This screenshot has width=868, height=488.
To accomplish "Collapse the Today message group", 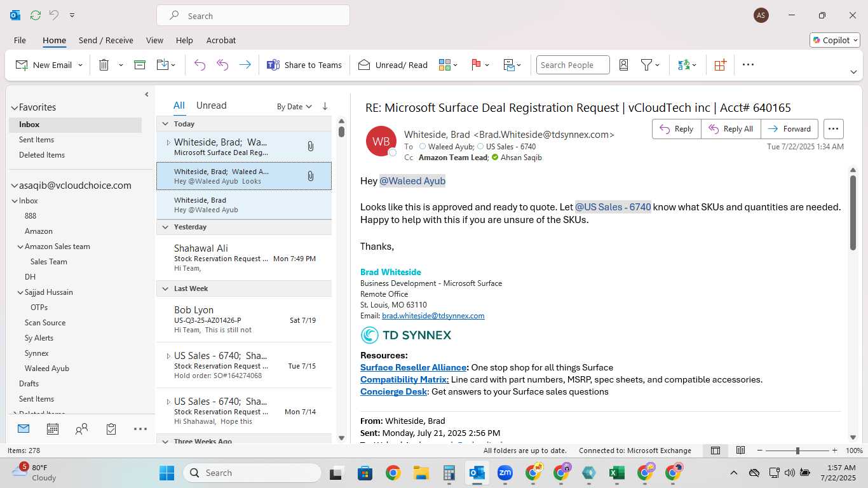I will 165,124.
